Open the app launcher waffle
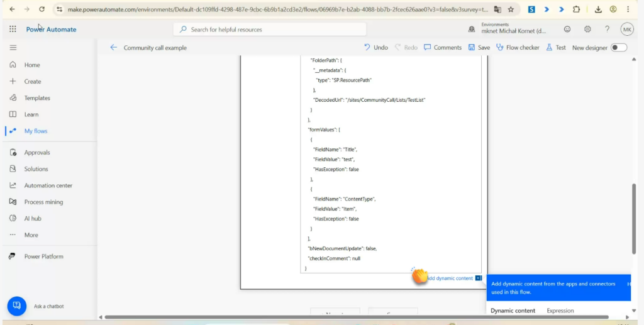The image size is (644, 325). pos(13,29)
